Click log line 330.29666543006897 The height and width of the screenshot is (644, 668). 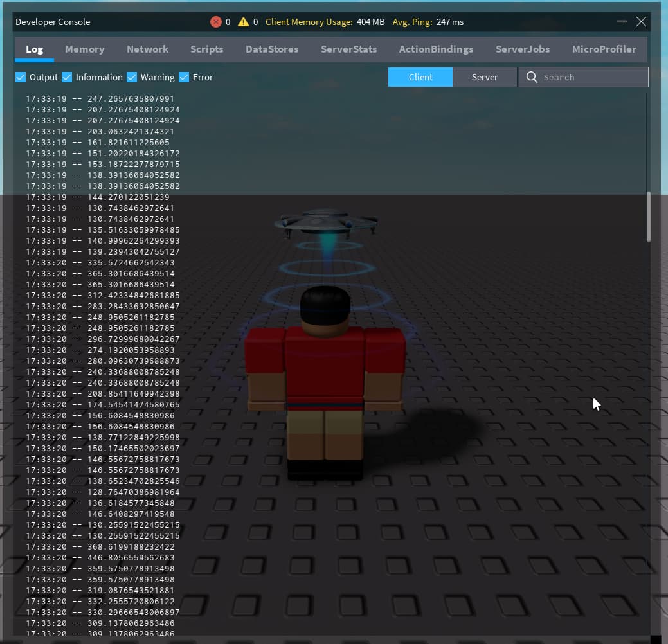[x=103, y=613]
